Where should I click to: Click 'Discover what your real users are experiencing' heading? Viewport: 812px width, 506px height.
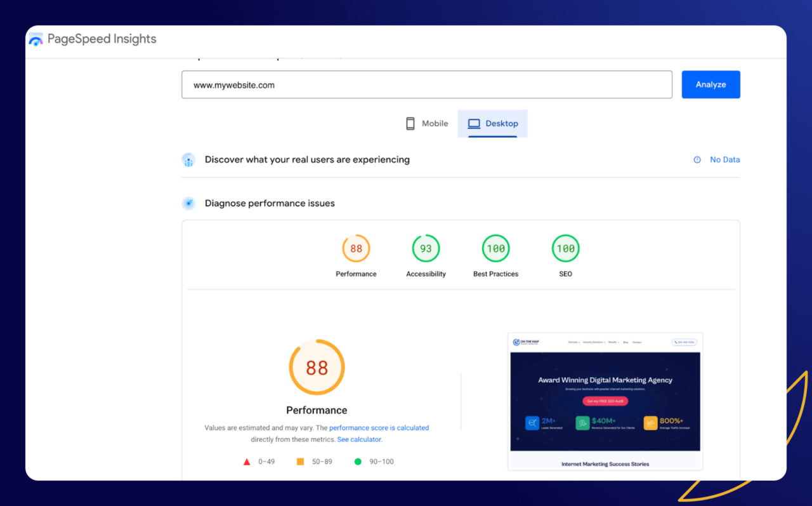click(307, 160)
